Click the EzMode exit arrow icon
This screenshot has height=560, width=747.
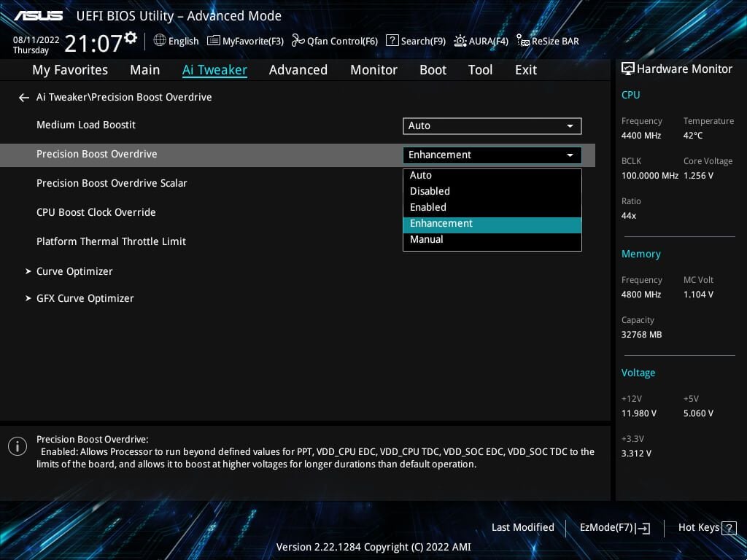pos(643,528)
